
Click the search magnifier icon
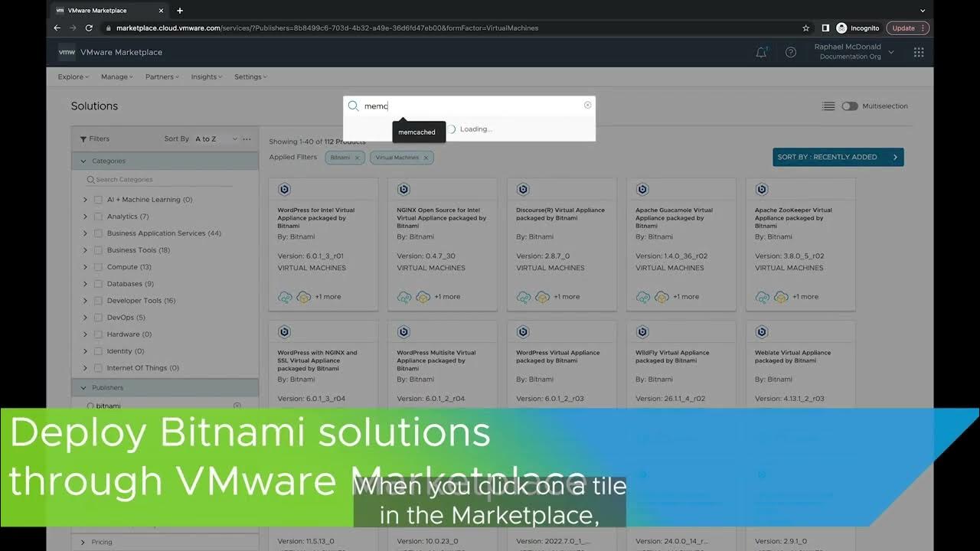(353, 106)
